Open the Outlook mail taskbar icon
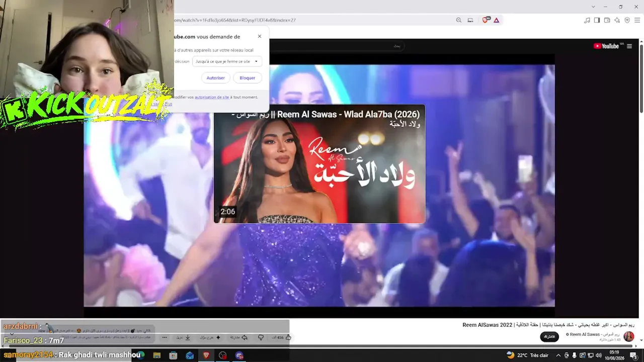This screenshot has width=644, height=362. (190, 355)
